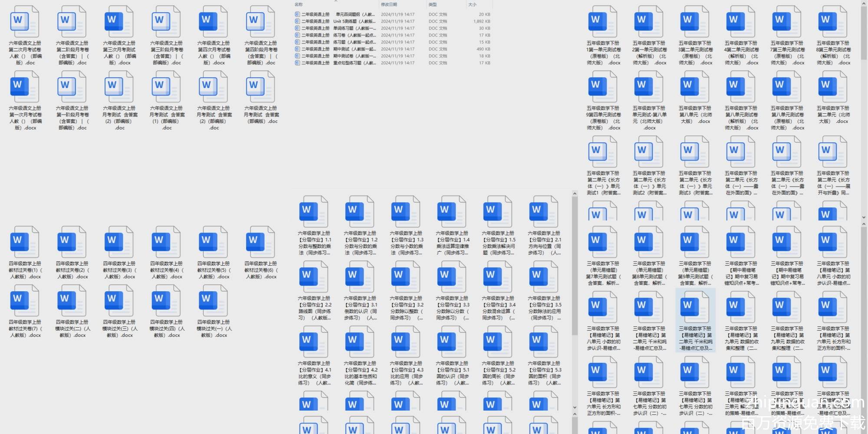868x434 pixels.
Task: Click scroll-down arrow of 五年级数学下册 panel
Action: point(864,217)
